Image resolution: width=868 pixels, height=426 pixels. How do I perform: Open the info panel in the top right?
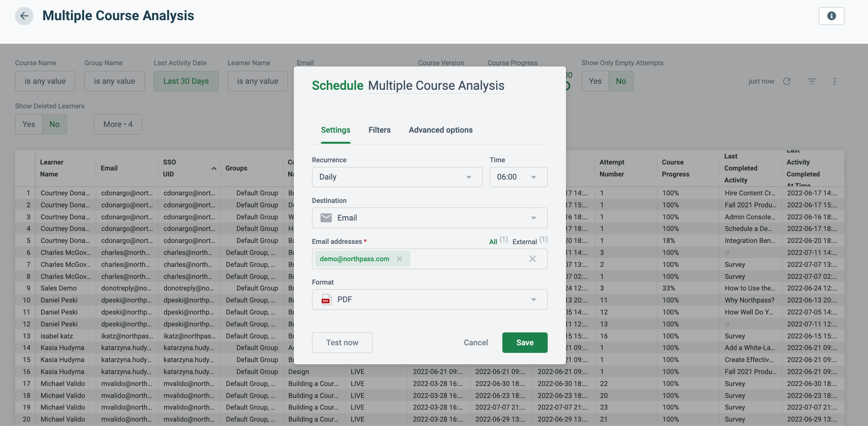(x=831, y=16)
